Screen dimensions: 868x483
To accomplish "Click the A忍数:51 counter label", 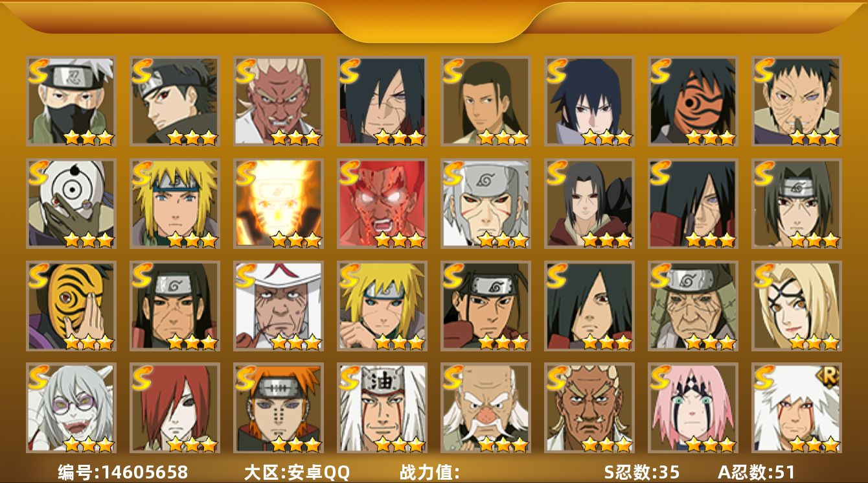I will tap(756, 472).
